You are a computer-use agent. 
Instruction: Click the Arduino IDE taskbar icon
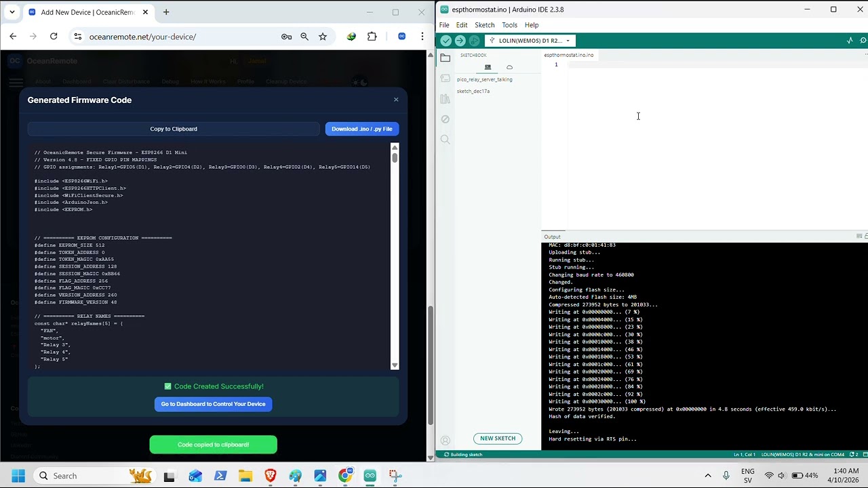coord(370,476)
